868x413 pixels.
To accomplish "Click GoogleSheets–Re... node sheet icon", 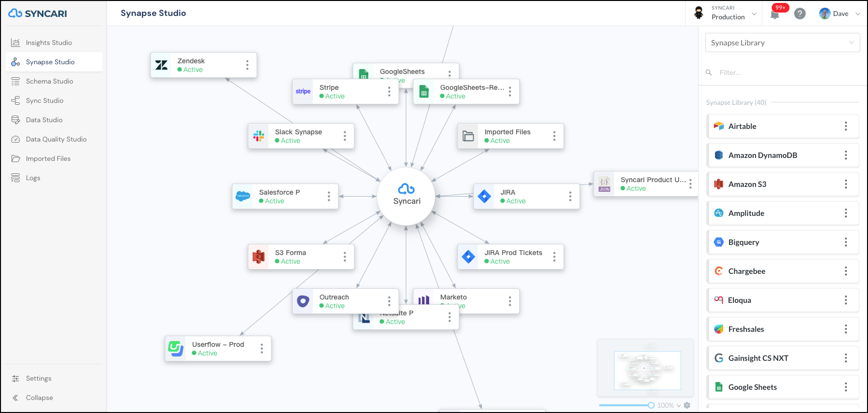I will 424,92.
